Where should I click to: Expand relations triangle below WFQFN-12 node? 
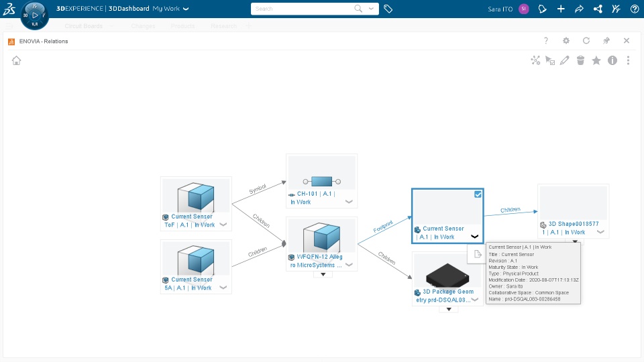click(323, 274)
